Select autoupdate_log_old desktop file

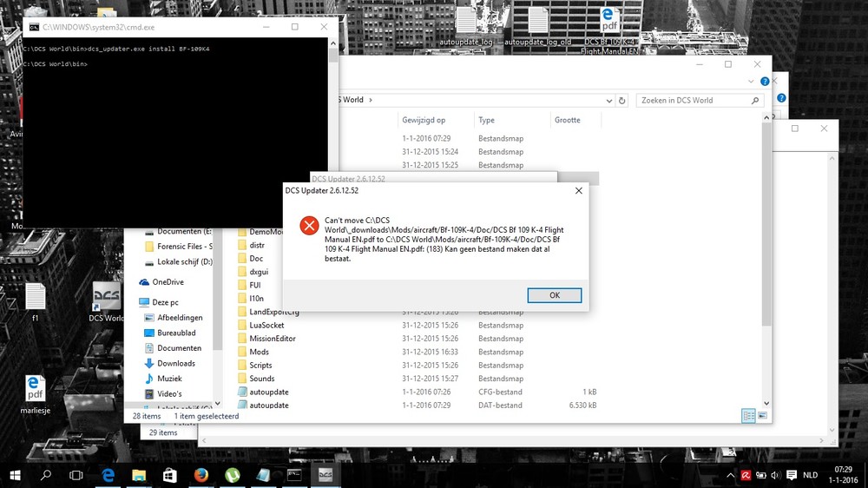pyautogui.click(x=537, y=26)
